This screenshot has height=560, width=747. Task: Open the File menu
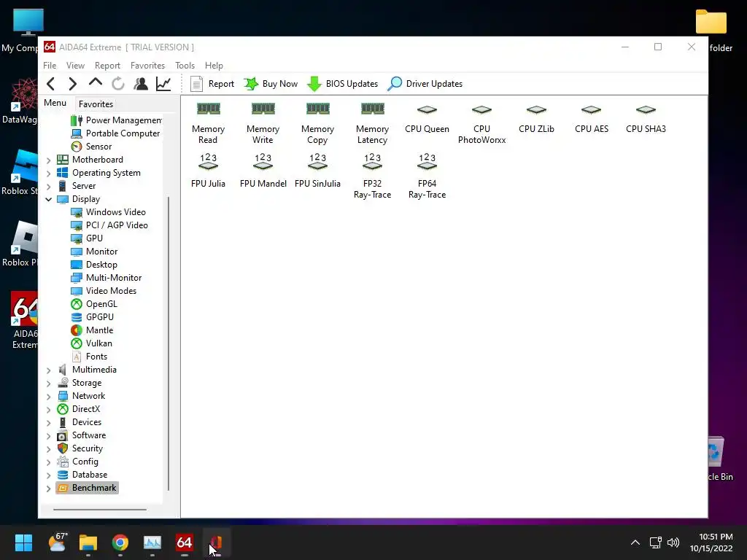pos(50,65)
